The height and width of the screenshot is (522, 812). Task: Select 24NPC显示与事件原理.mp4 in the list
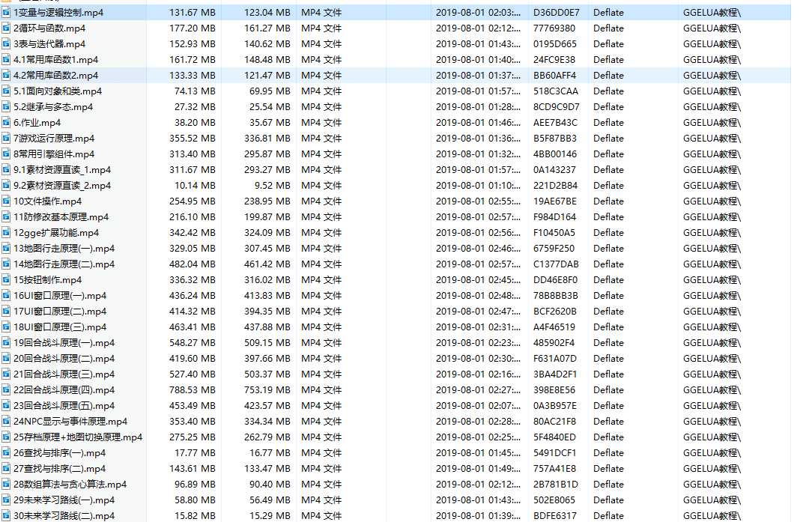70,421
